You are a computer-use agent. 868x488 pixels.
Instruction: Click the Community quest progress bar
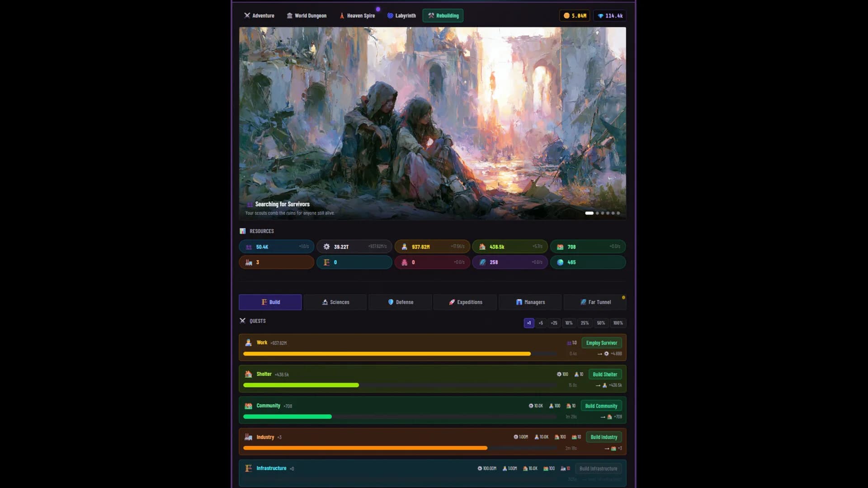pyautogui.click(x=400, y=417)
